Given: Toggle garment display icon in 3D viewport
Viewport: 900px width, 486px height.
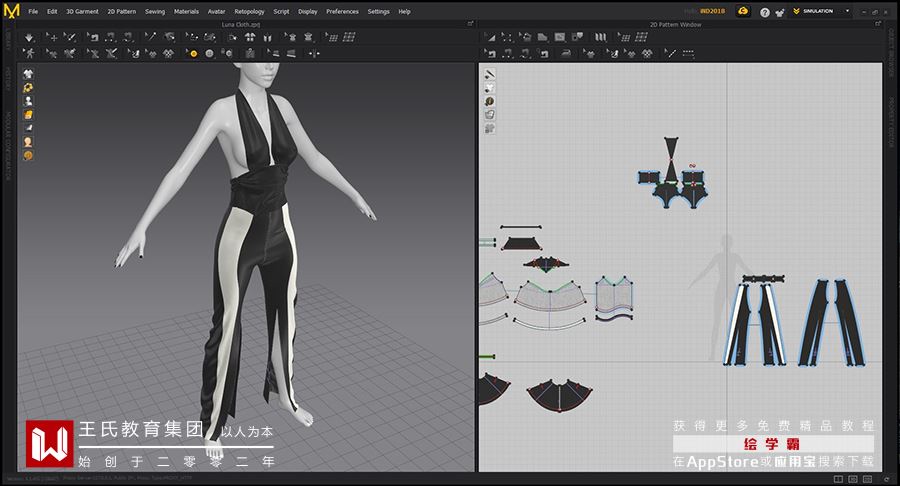Looking at the screenshot, I should point(29,74).
